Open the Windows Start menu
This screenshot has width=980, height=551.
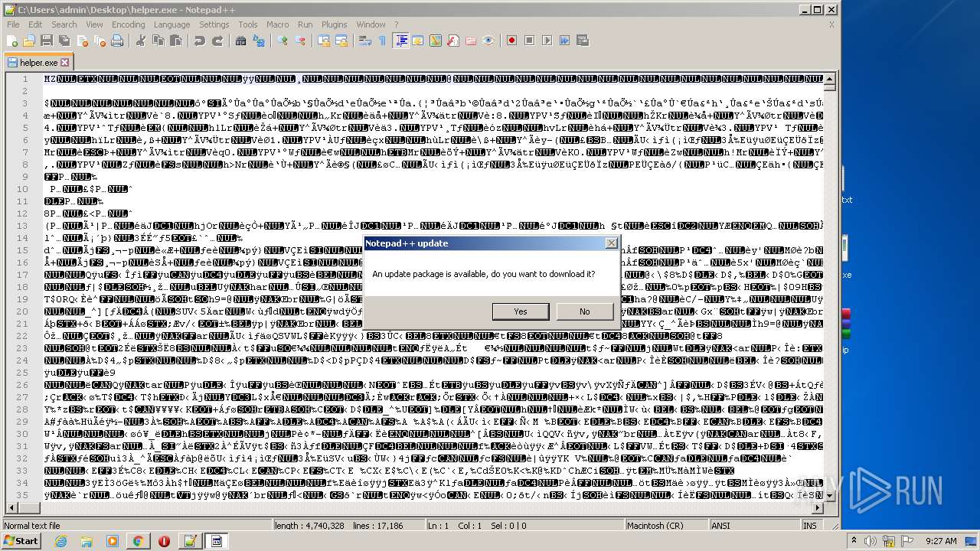(21, 540)
